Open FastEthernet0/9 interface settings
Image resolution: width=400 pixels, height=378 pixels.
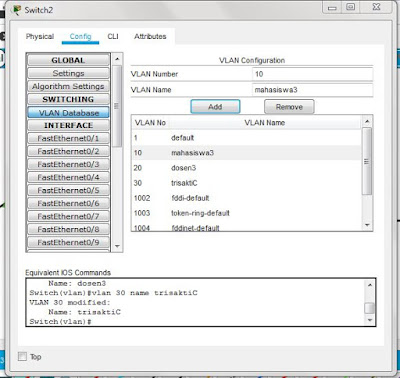[68, 242]
